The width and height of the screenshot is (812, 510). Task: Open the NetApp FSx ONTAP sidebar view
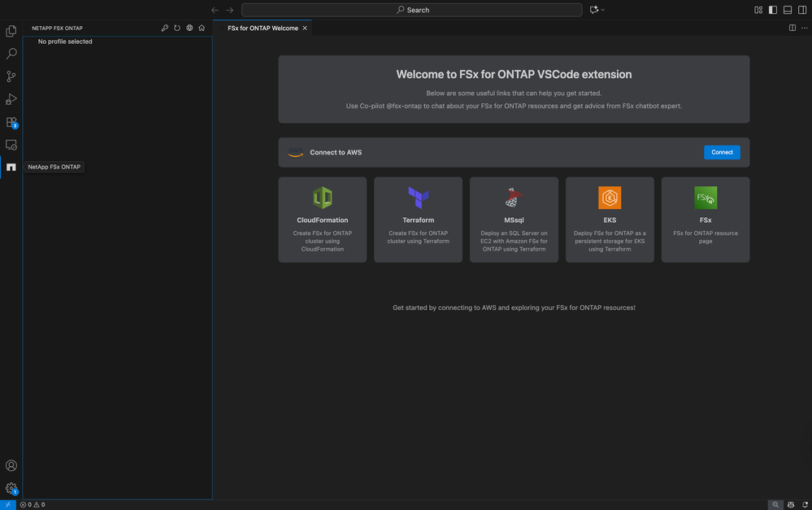click(x=11, y=167)
